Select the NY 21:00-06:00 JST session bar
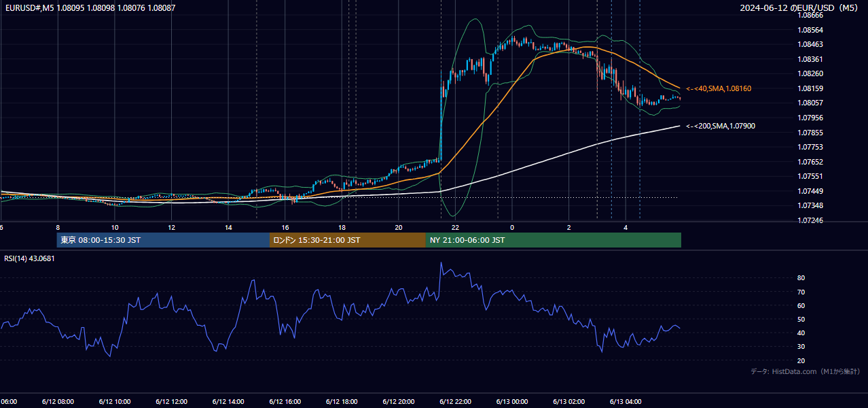The width and height of the screenshot is (868, 408). click(x=554, y=240)
